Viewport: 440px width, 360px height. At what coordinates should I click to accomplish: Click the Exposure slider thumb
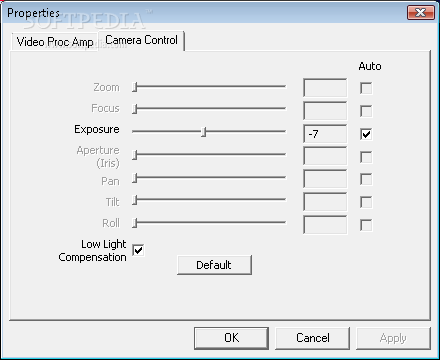(204, 132)
